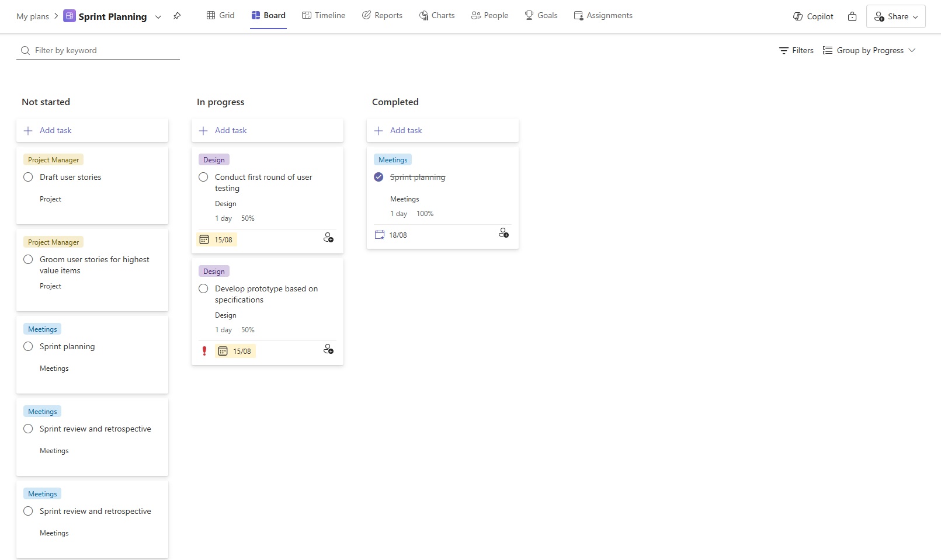
Task: Click the shopping bag icon beside Copilot
Action: [852, 16]
